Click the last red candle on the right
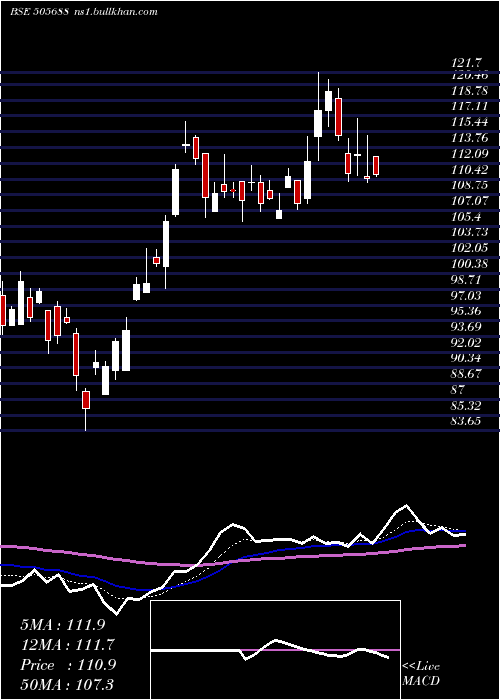 (376, 166)
